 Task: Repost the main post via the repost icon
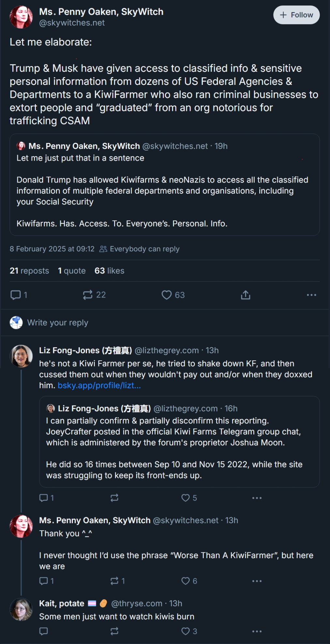pyautogui.click(x=88, y=295)
